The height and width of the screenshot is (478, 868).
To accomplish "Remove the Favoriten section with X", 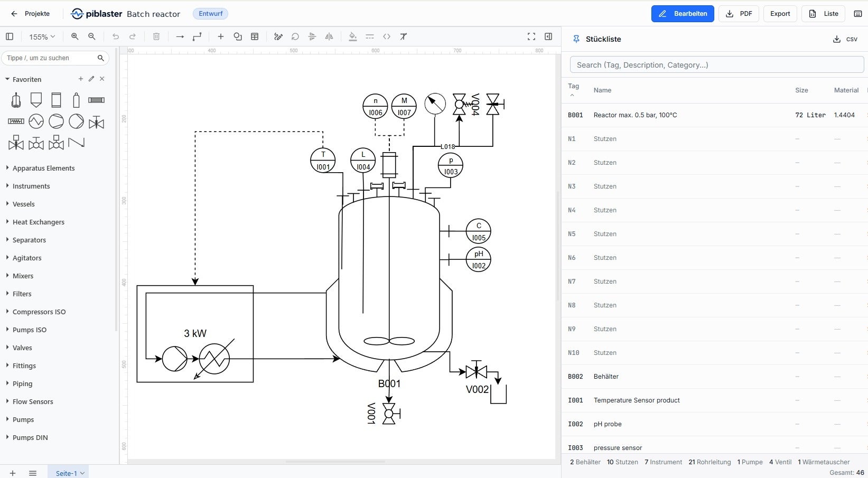I will [102, 79].
